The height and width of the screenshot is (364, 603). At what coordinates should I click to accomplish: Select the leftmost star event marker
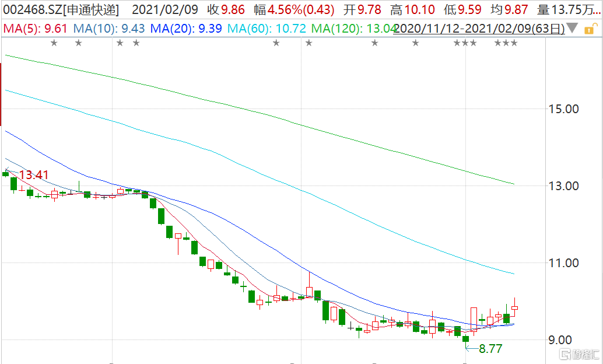click(54, 43)
